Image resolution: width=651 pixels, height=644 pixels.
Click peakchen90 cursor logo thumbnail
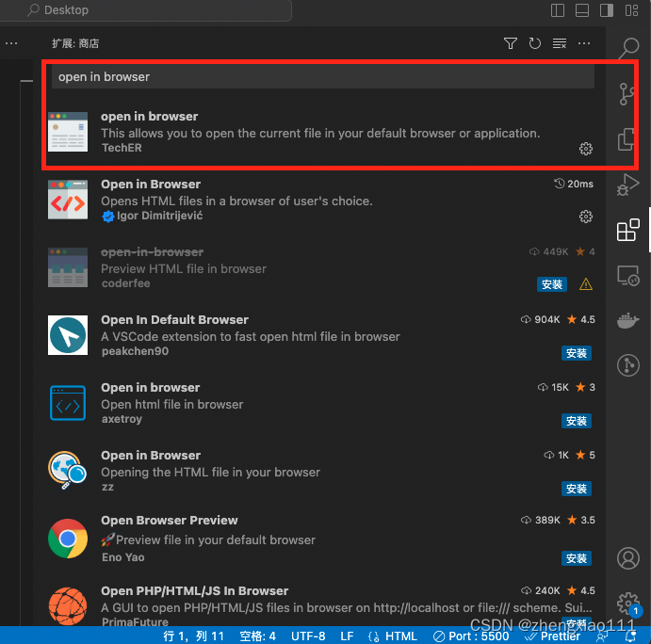click(x=68, y=335)
